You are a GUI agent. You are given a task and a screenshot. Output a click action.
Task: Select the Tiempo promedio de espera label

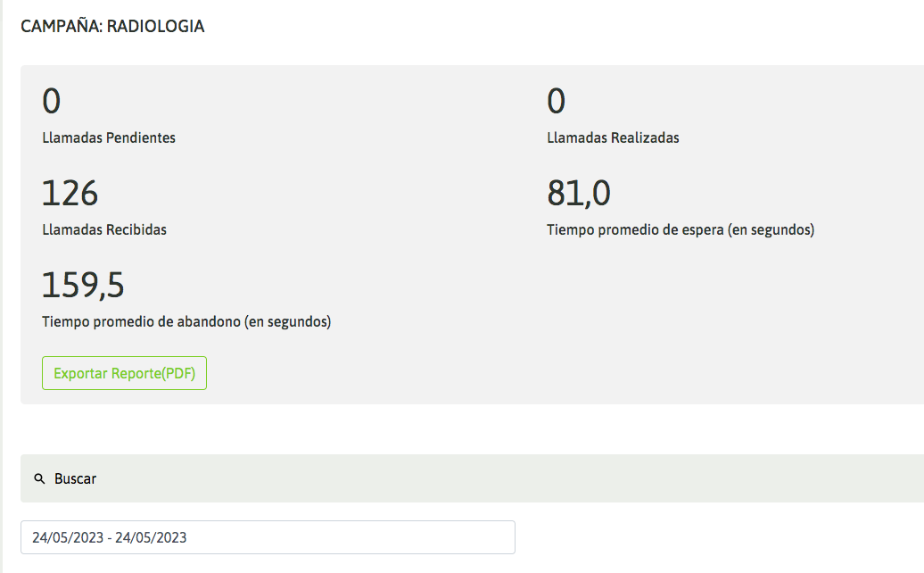[681, 229]
